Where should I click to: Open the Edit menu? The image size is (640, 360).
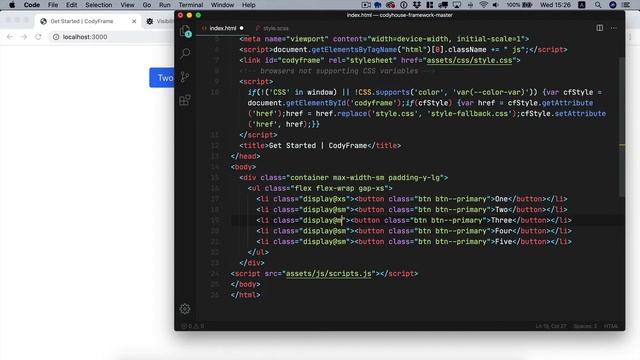71,5
